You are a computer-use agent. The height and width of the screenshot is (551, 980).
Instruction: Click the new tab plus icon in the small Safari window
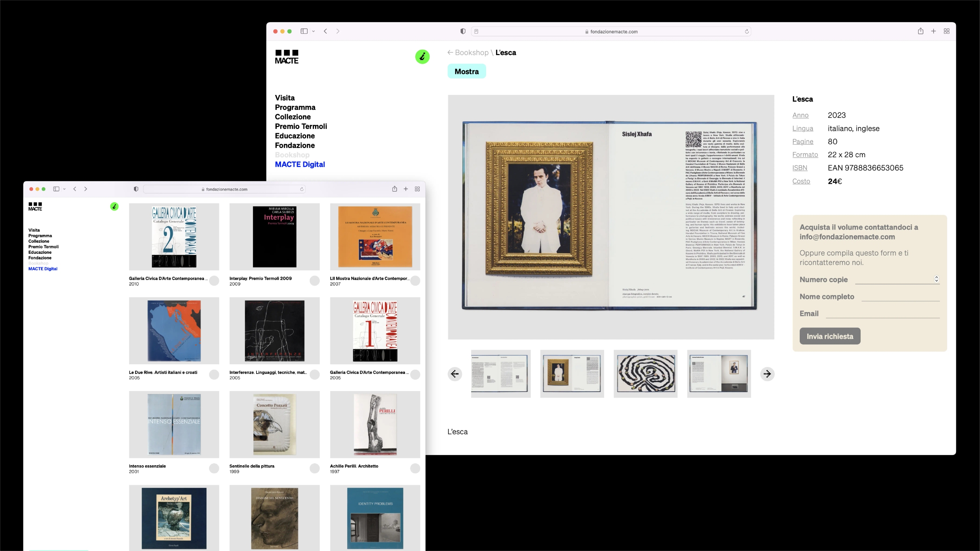(x=406, y=189)
